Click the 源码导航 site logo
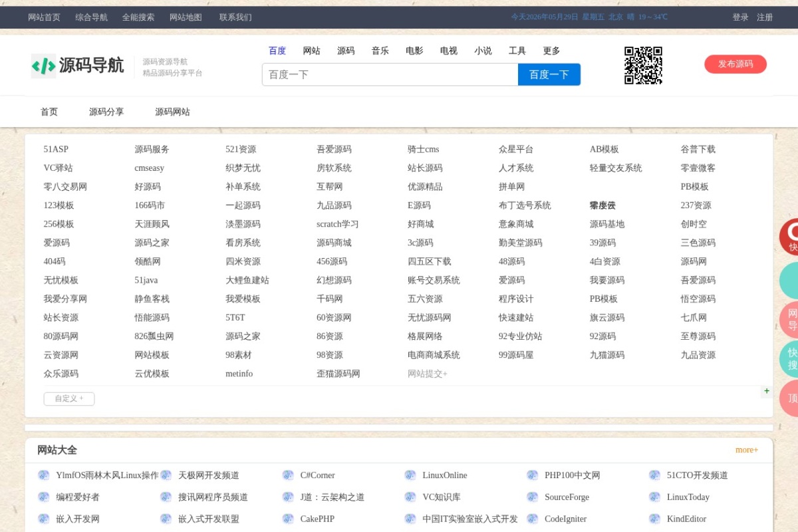 [77, 66]
